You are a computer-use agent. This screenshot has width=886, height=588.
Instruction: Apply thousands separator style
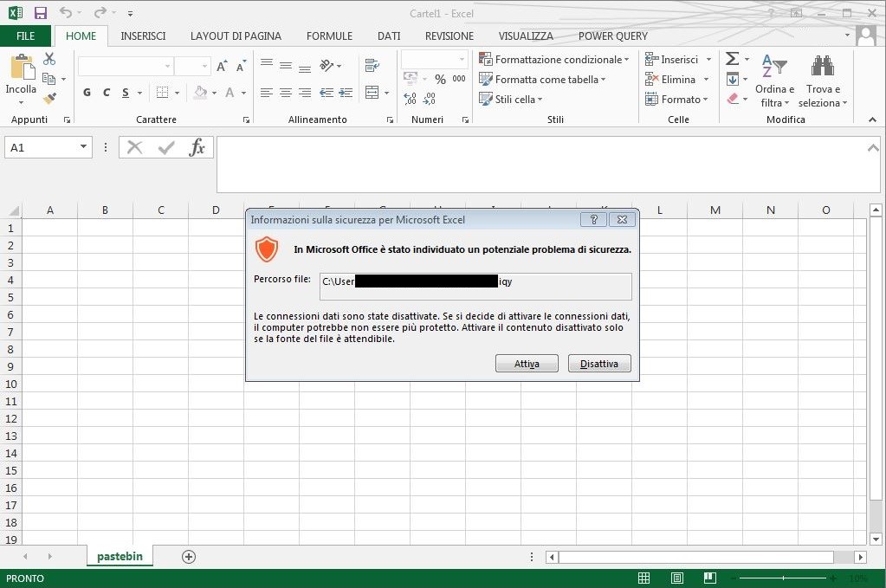point(459,79)
